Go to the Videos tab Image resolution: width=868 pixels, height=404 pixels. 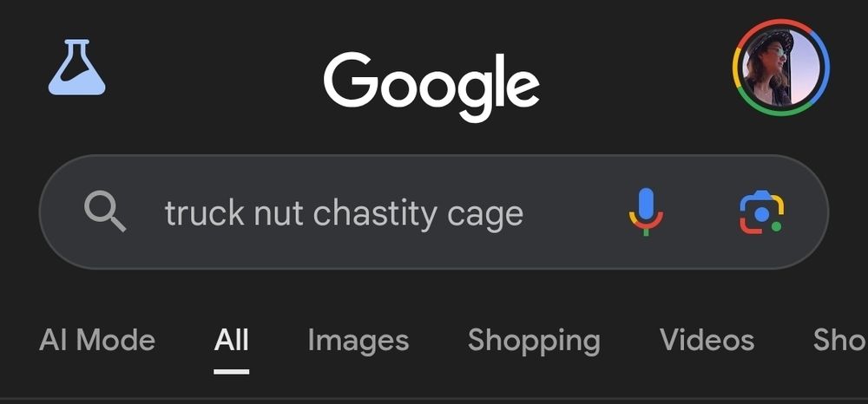click(707, 341)
